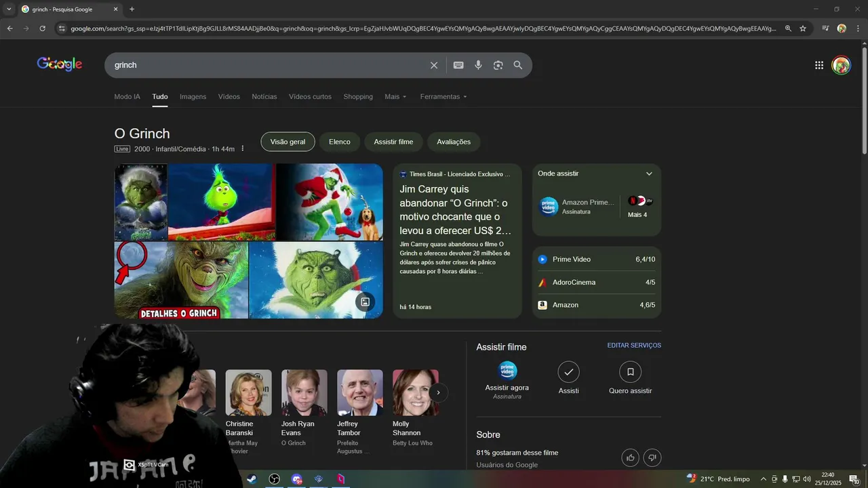Open the Prime Video 6,4/10 rating
This screenshot has width=868, height=488.
pos(597,259)
